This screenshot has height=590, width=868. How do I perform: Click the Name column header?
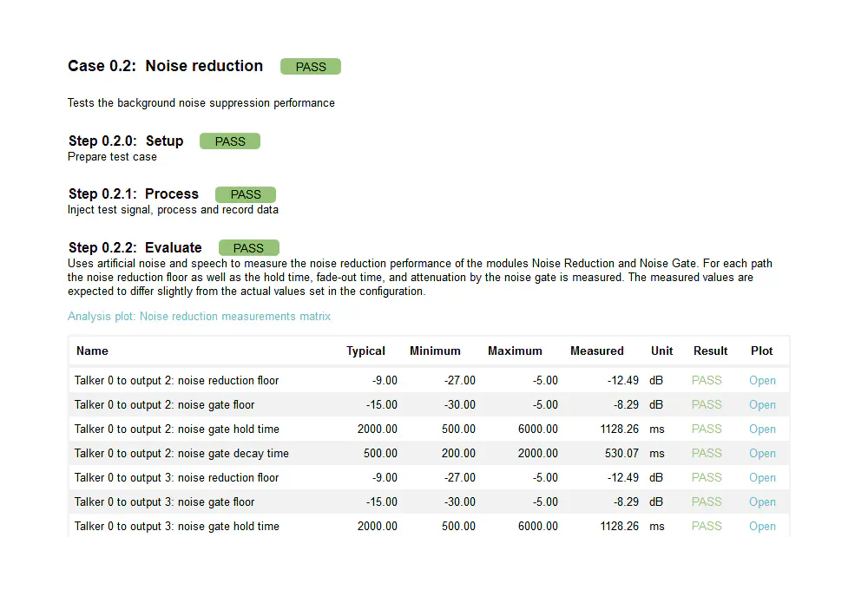93,351
